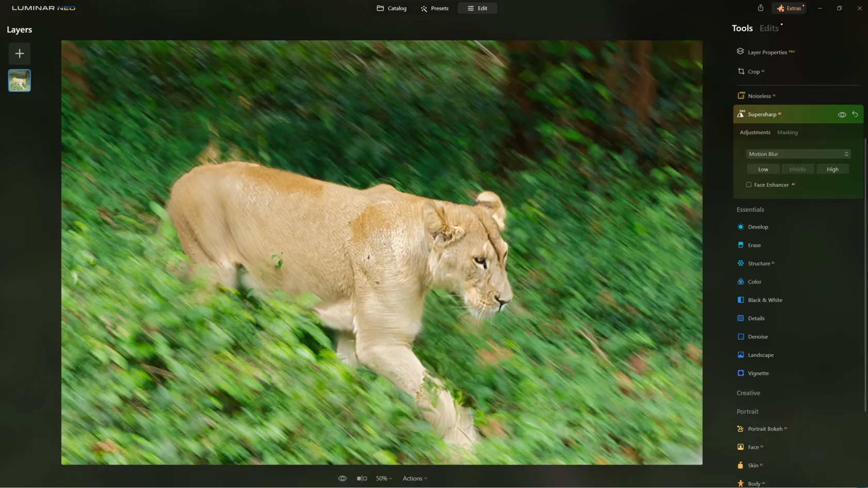Switch to the Masking tab
The height and width of the screenshot is (488, 868).
(787, 132)
